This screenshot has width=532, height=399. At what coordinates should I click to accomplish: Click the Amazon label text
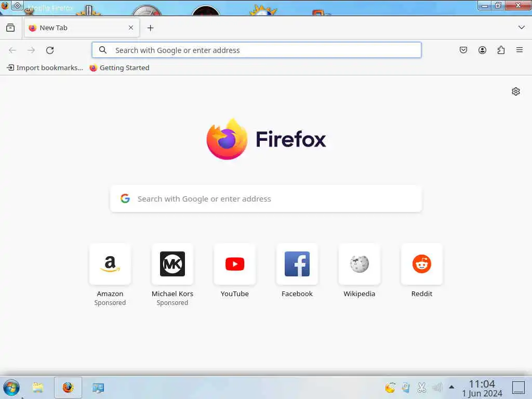click(110, 294)
